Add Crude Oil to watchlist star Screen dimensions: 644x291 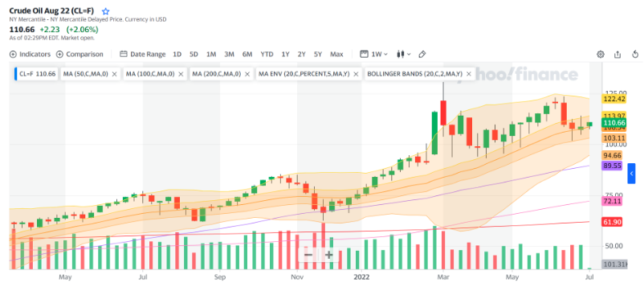point(105,11)
